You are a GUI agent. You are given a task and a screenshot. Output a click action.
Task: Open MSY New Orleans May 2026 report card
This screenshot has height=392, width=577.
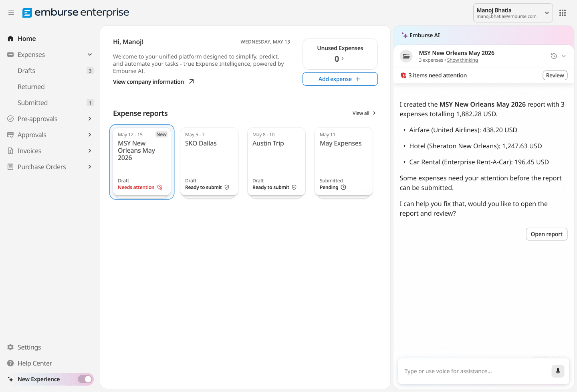coord(142,162)
